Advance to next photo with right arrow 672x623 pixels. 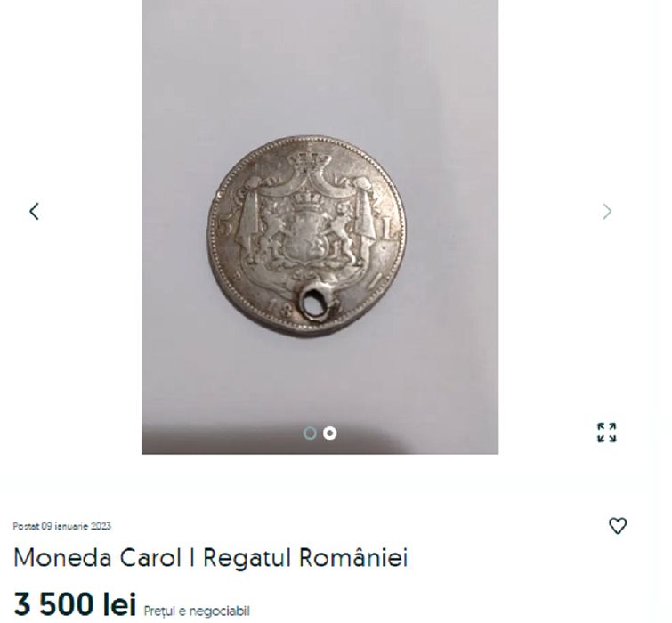(x=607, y=211)
